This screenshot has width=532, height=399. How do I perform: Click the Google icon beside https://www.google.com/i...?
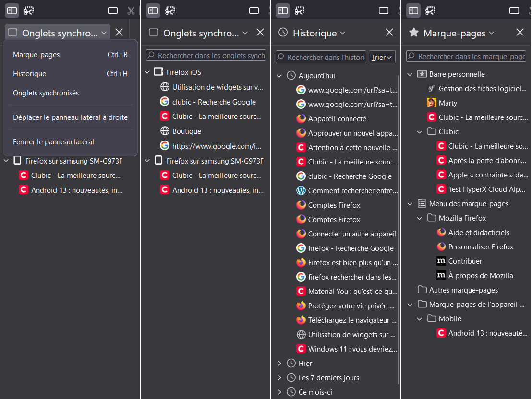tap(165, 146)
